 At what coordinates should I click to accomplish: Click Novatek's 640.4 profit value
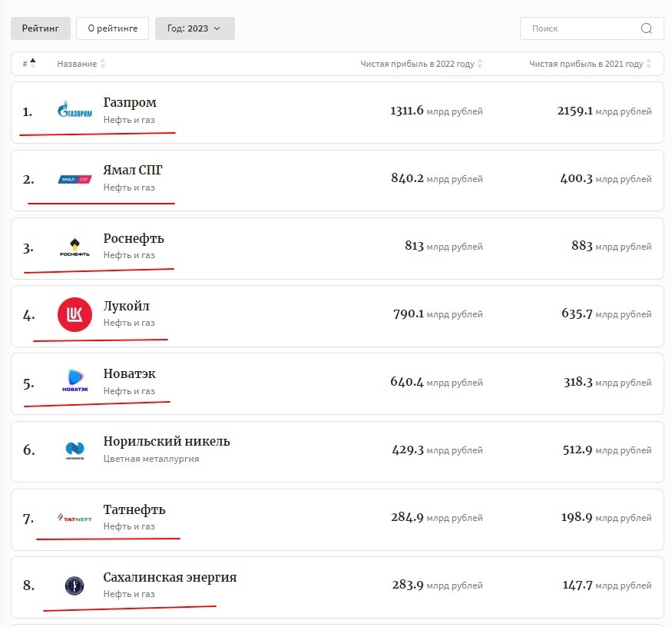click(x=407, y=382)
